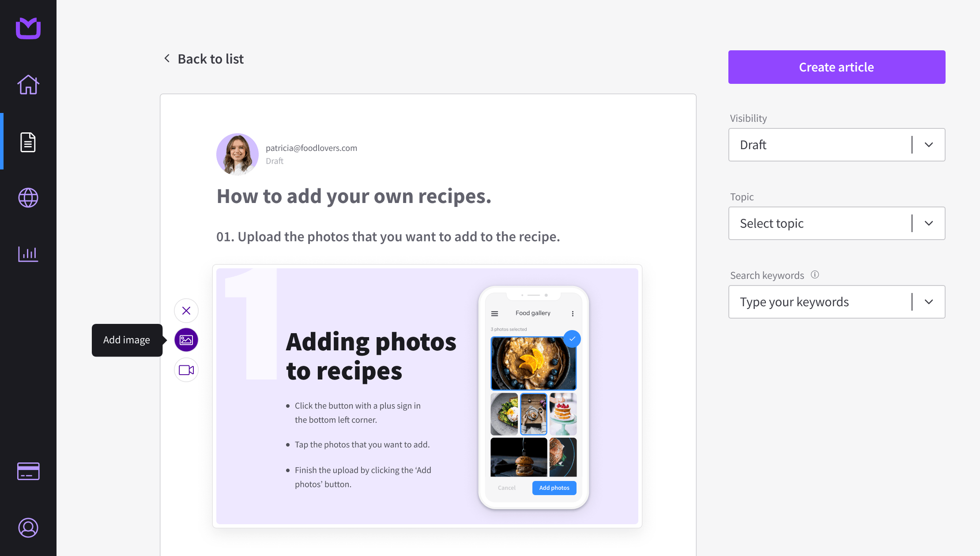Click the Add video icon in toolbar
The height and width of the screenshot is (556, 980).
pyautogui.click(x=186, y=369)
